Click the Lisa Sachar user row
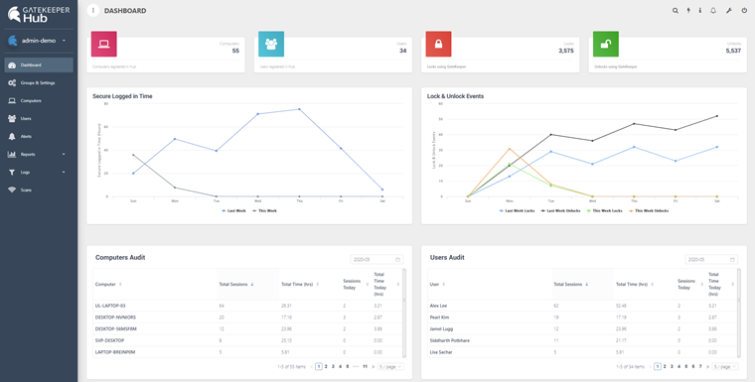Image resolution: width=755 pixels, height=382 pixels. 582,352
